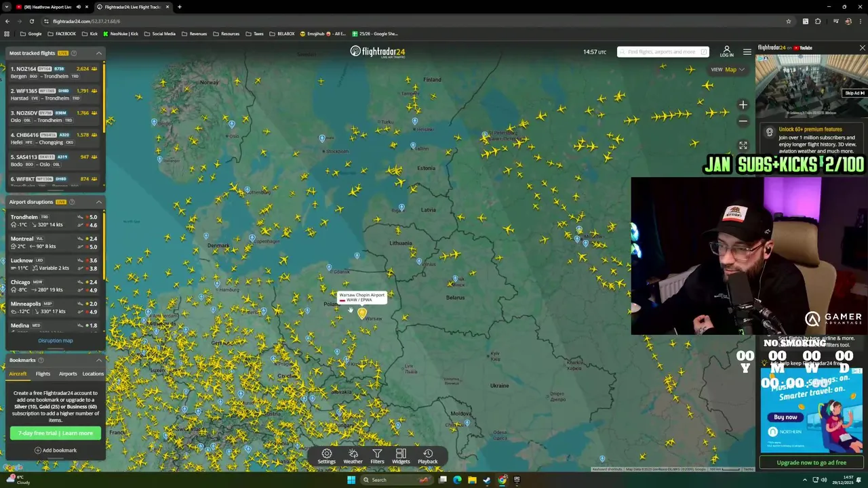Select the Flights bookmarks tab
This screenshot has width=868, height=488.
pyautogui.click(x=43, y=373)
